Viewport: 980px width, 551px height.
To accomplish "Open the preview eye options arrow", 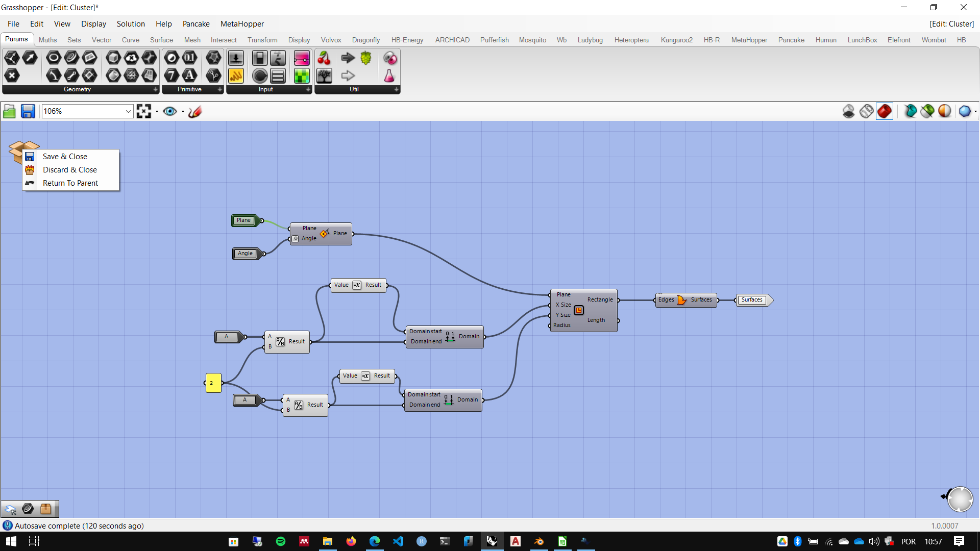I will click(183, 111).
